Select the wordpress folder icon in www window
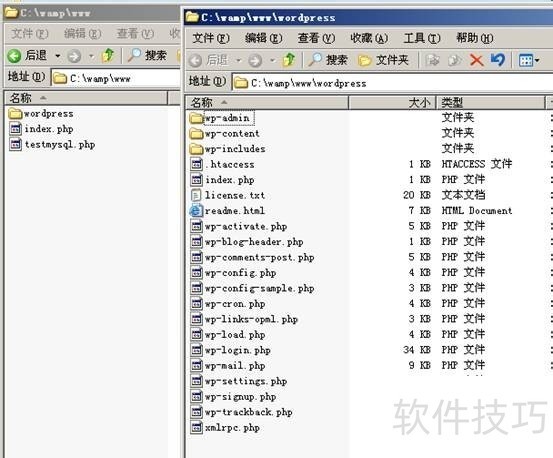 [x=15, y=114]
